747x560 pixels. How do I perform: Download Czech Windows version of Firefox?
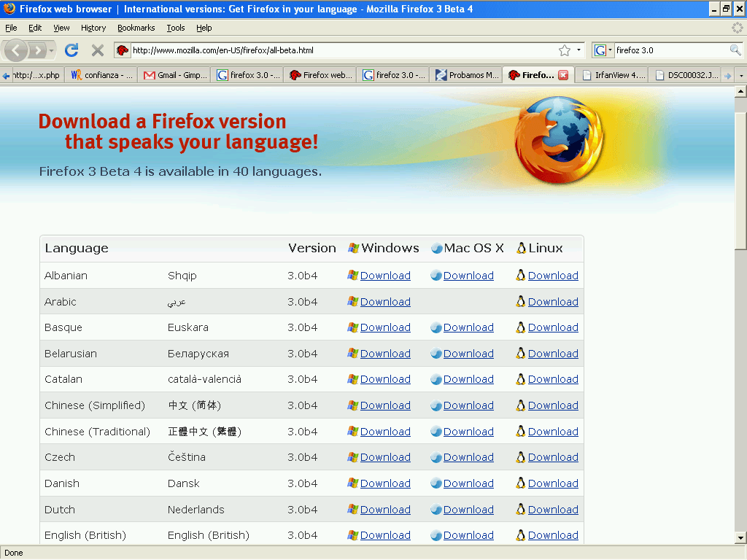[x=384, y=457]
